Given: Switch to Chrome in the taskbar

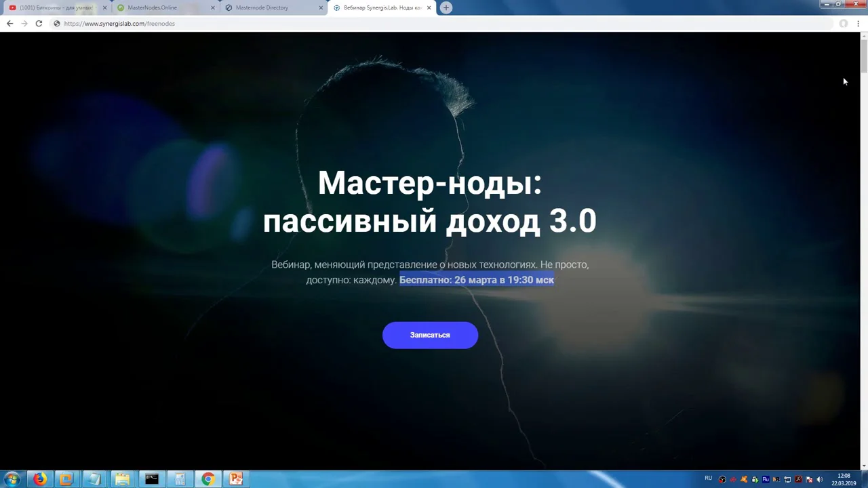Looking at the screenshot, I should click(208, 479).
